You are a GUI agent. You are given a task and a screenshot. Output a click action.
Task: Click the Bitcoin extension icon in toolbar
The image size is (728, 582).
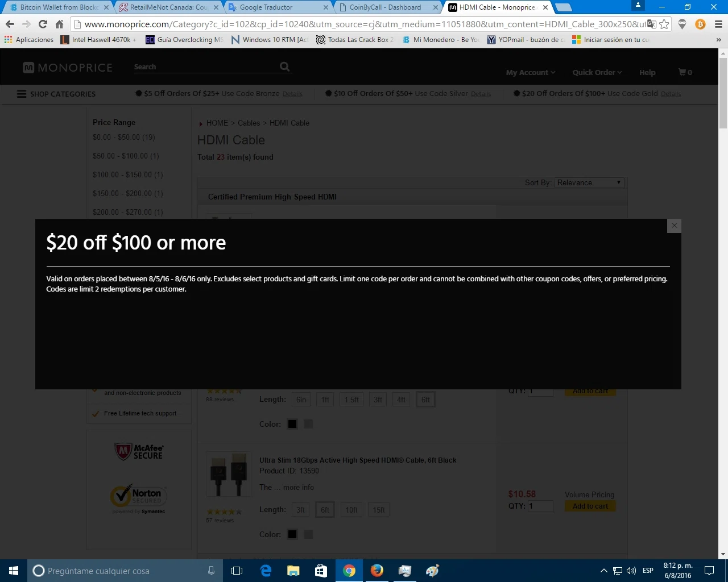pos(700,24)
